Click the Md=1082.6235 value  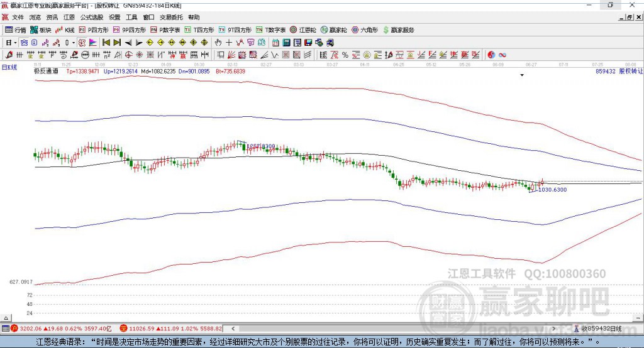[158, 72]
